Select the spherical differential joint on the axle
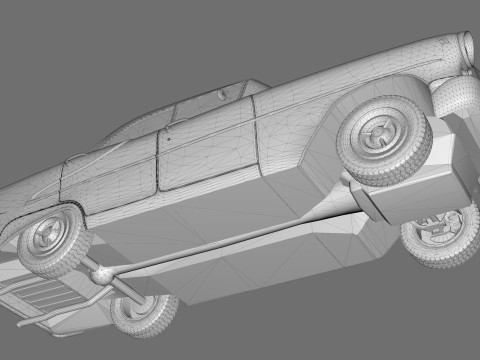This screenshot has width=480, height=360. pyautogui.click(x=101, y=275)
